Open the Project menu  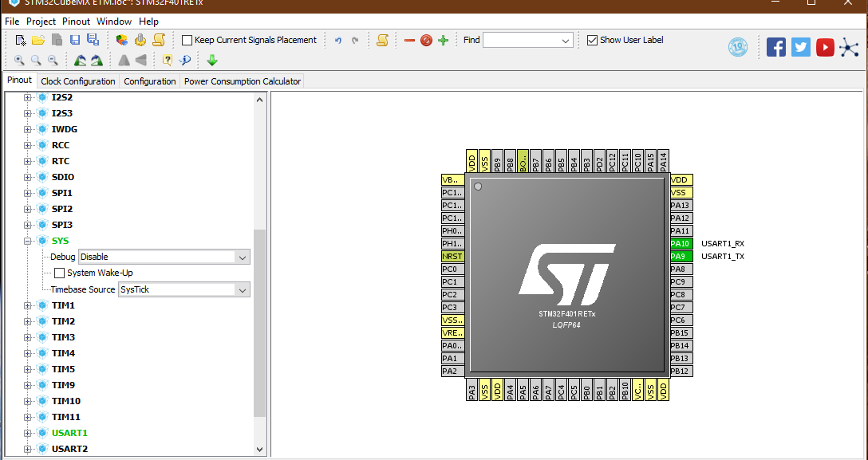click(x=41, y=22)
